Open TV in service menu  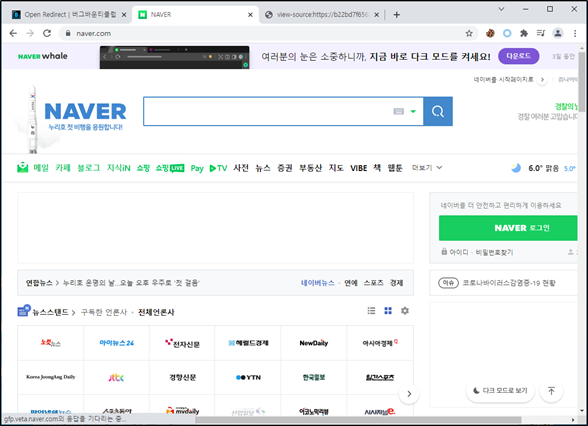click(x=219, y=168)
